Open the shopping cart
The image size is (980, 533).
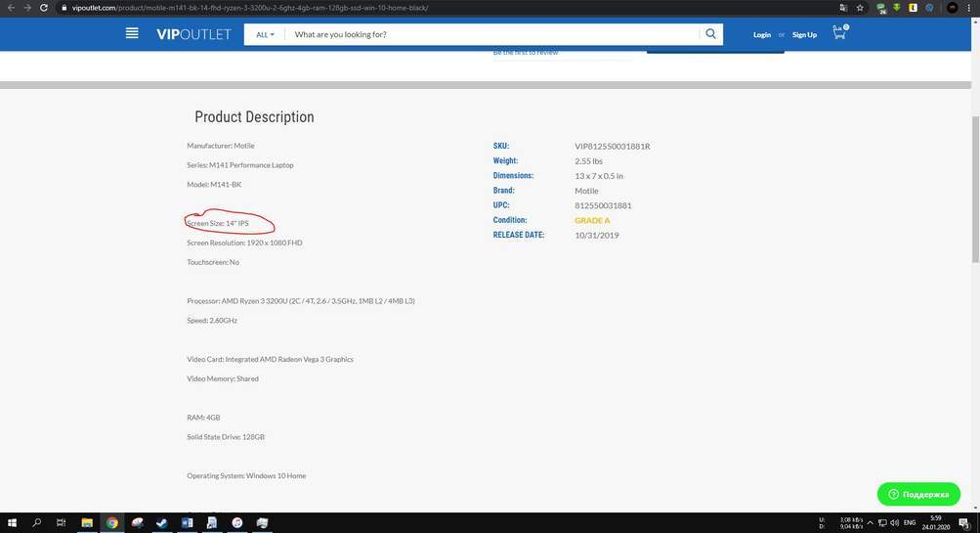coord(838,33)
